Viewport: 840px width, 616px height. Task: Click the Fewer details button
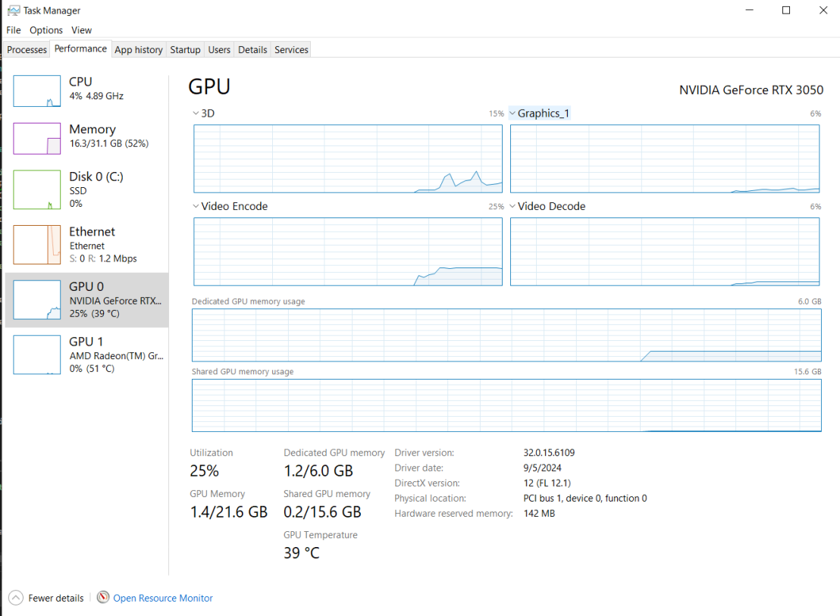[55, 598]
